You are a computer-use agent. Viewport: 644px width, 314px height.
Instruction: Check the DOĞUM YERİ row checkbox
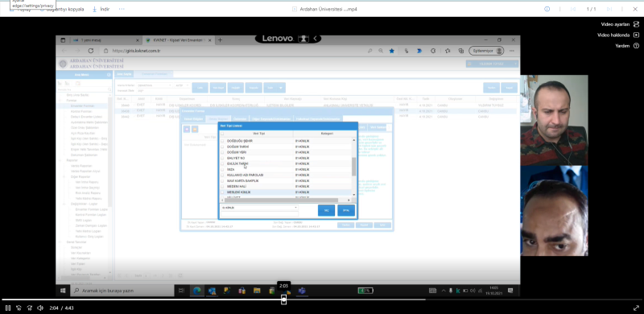point(223,152)
